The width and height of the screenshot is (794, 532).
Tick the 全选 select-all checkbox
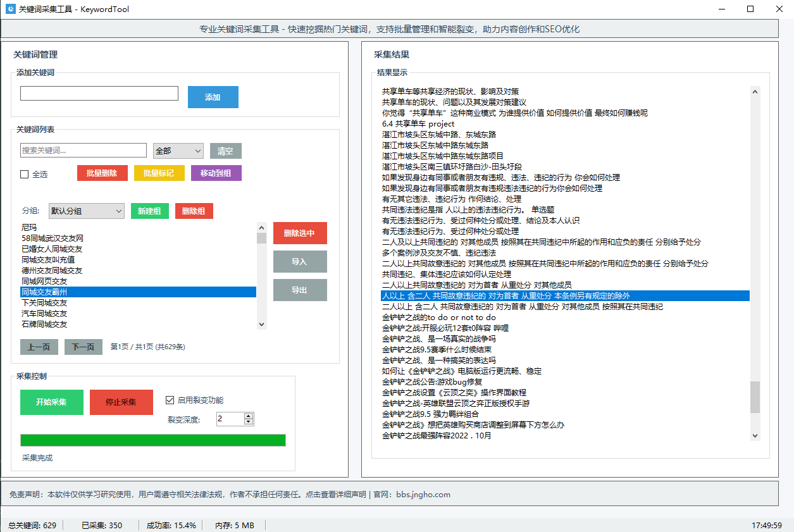click(25, 175)
